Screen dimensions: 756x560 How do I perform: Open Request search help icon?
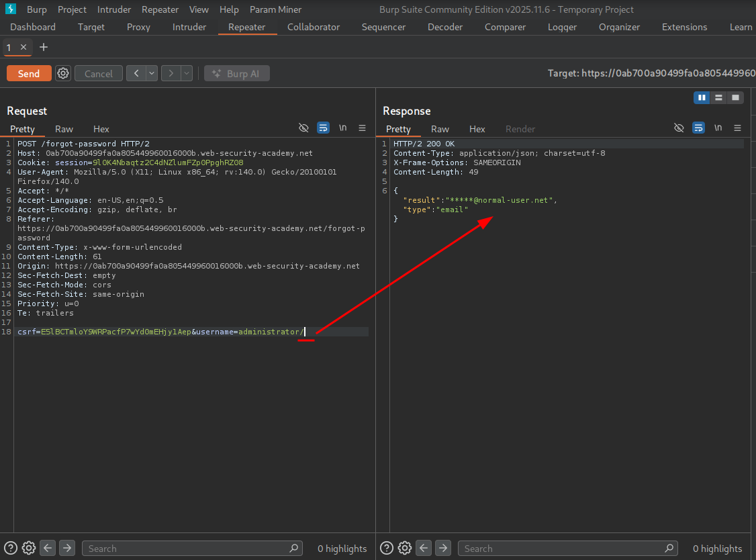click(11, 548)
